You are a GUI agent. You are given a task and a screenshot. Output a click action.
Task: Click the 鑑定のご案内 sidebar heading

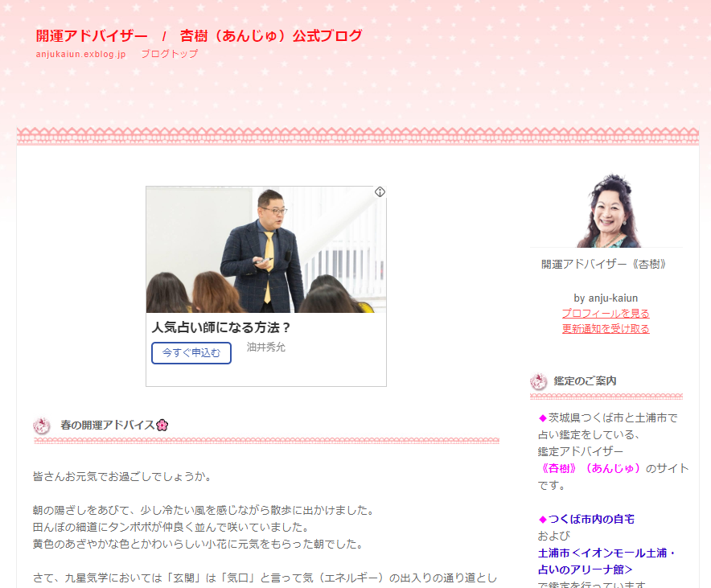coord(585,381)
